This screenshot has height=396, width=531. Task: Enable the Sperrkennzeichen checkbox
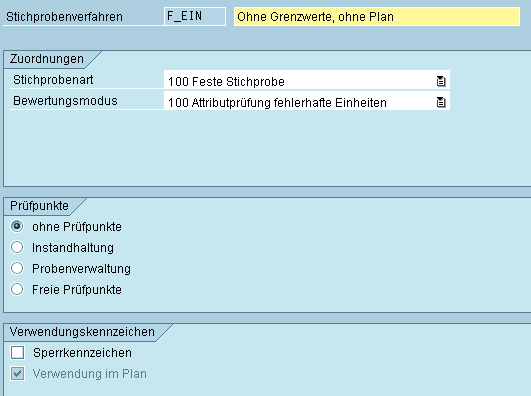17,353
